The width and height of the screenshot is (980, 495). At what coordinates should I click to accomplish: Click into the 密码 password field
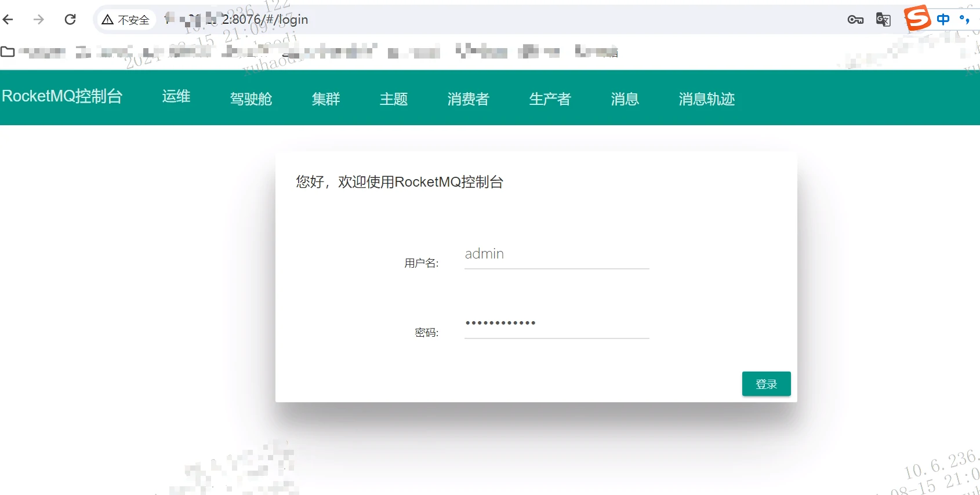[x=557, y=323]
